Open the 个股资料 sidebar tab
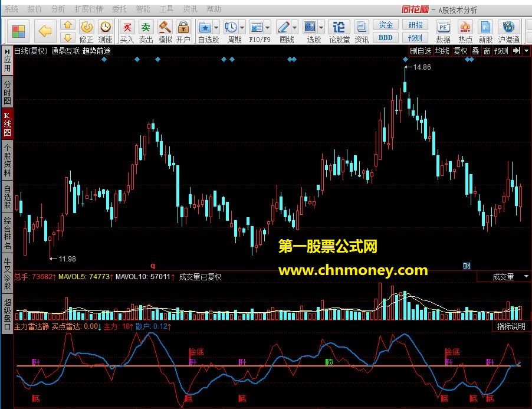This screenshot has height=409, width=532. [7, 161]
